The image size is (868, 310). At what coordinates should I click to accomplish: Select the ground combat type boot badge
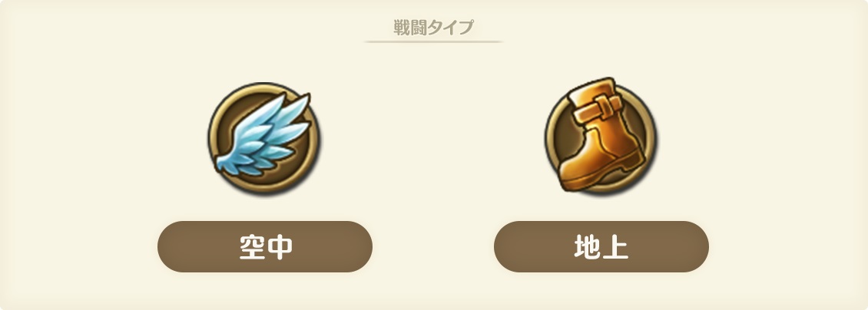(601, 136)
